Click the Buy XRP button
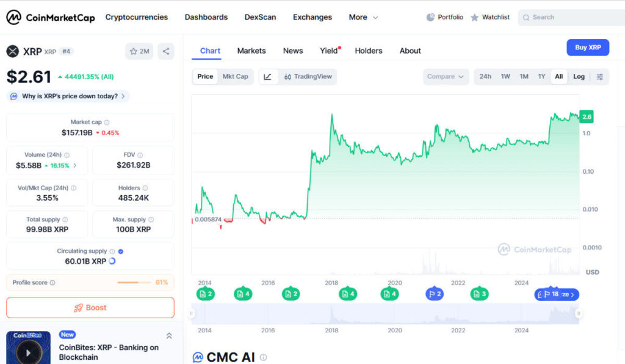 [x=587, y=47]
